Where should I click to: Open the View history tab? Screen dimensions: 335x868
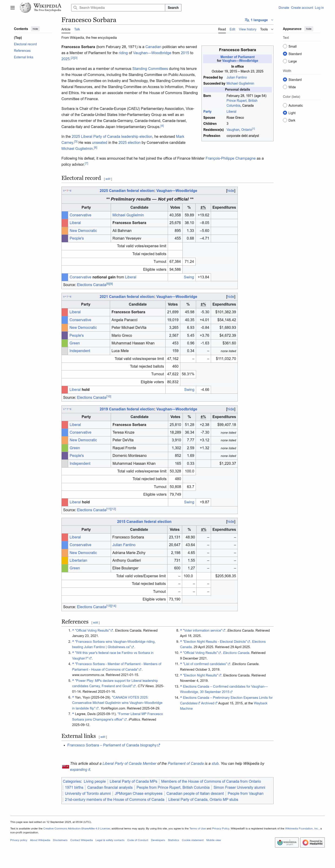click(x=248, y=29)
